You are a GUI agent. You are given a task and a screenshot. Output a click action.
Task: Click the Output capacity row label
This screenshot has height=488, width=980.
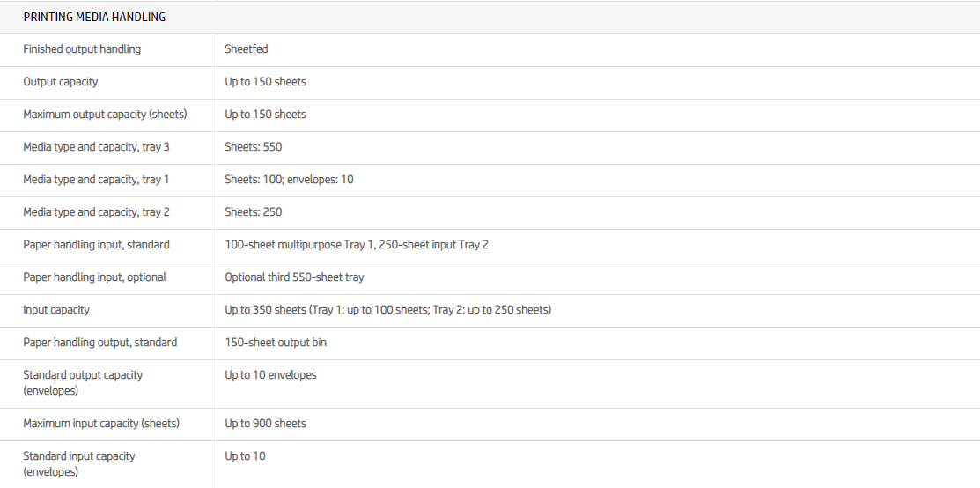point(61,82)
